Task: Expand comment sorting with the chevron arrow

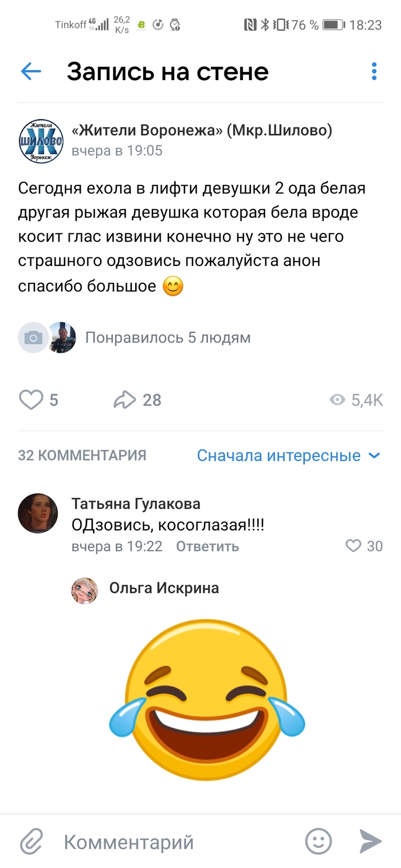Action: [x=374, y=455]
